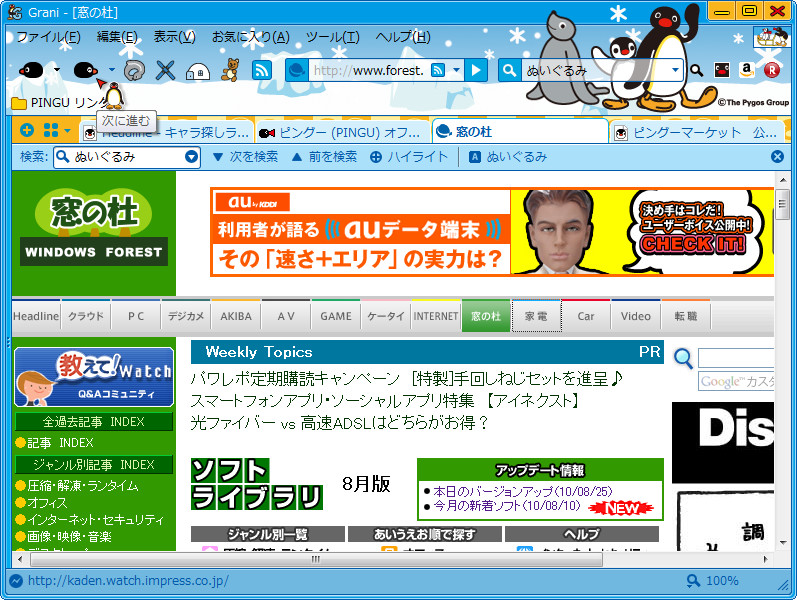Click the Forward (次に進む) penguin button

85,70
